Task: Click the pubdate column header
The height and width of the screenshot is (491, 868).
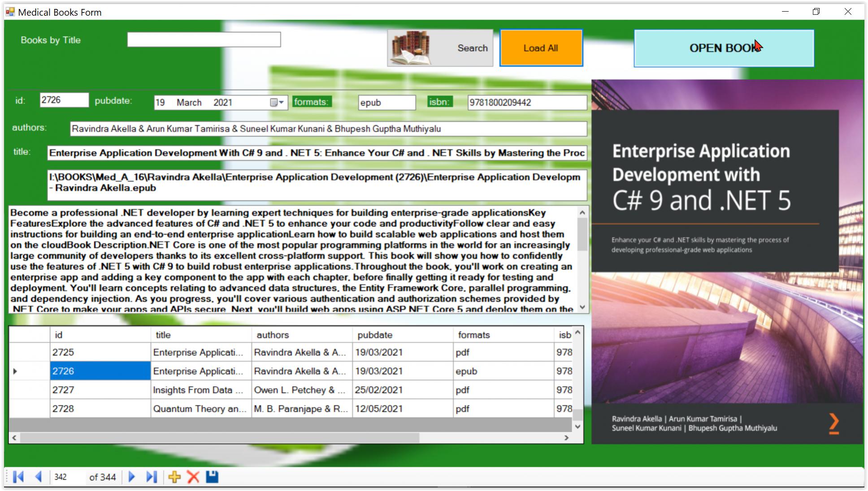Action: click(402, 335)
